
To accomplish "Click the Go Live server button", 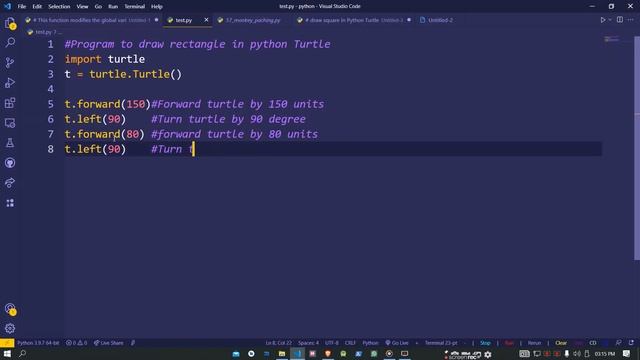I will (397, 343).
